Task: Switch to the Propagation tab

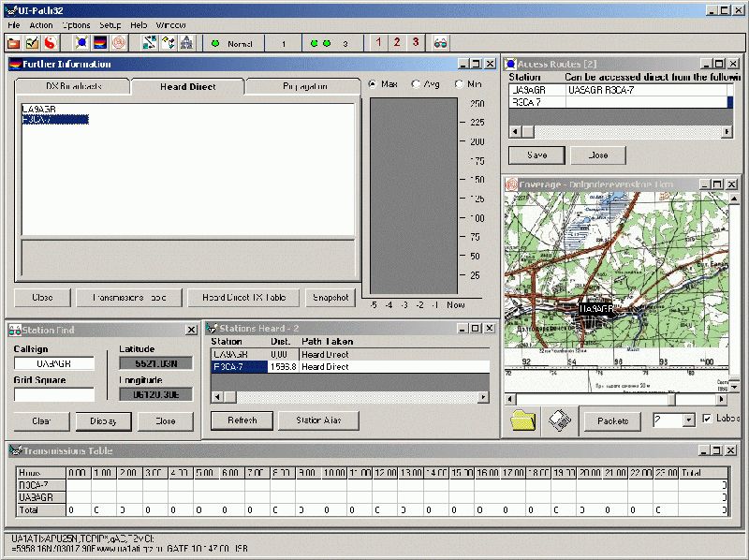Action: [x=304, y=86]
